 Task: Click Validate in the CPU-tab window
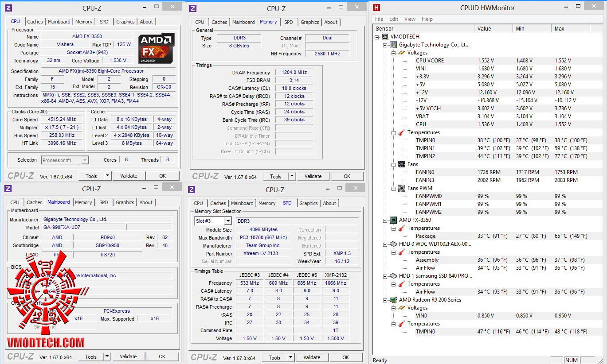point(129,176)
